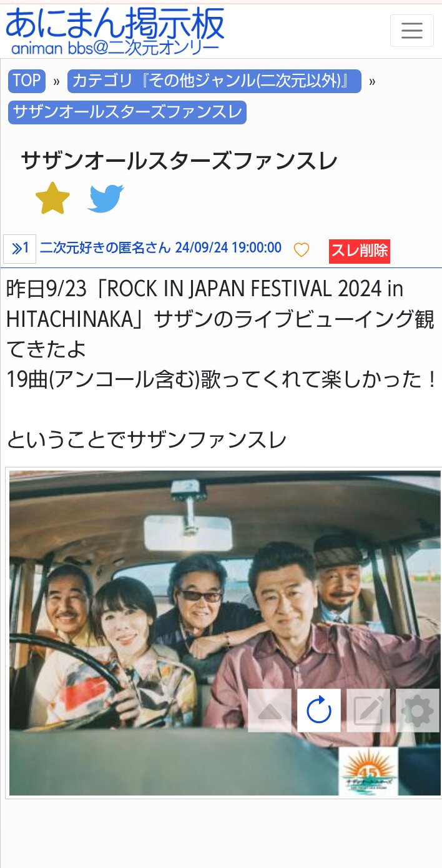Image resolution: width=442 pixels, height=868 pixels.
Task: Open the settings gear icon
Action: click(x=418, y=711)
